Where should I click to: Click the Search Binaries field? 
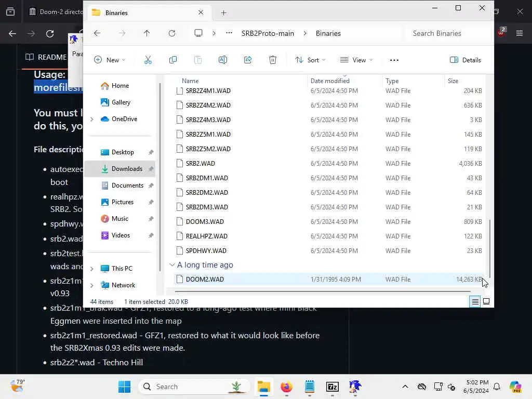pos(447,33)
